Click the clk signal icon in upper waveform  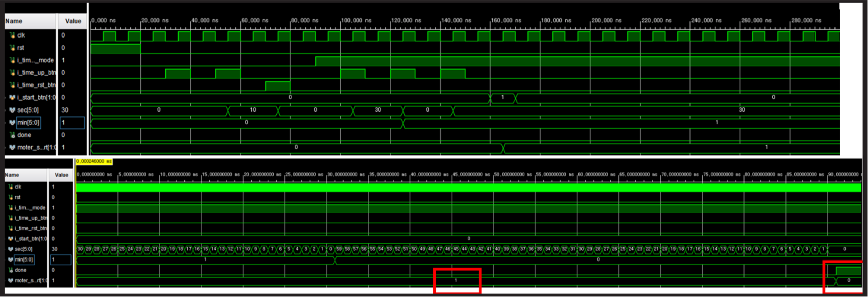point(12,35)
